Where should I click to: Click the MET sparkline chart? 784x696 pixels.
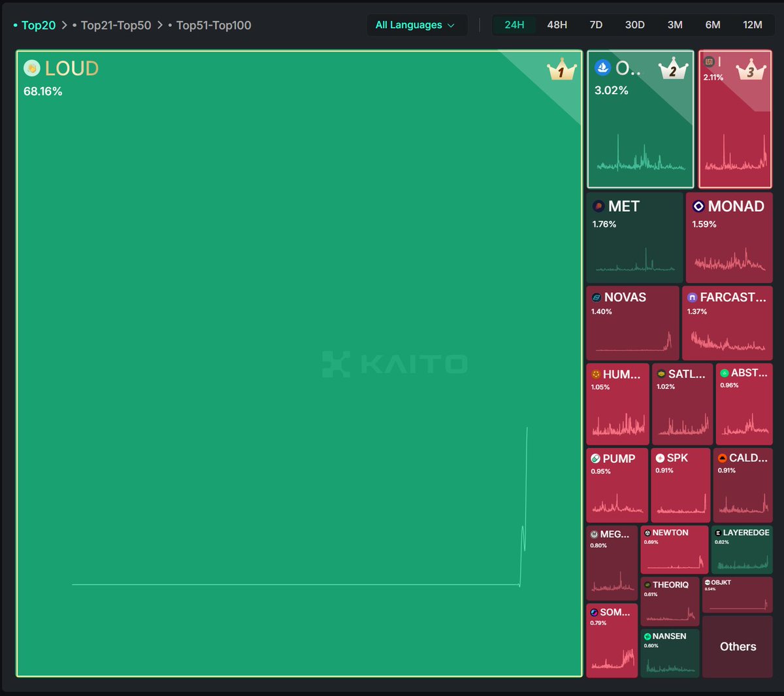click(635, 259)
